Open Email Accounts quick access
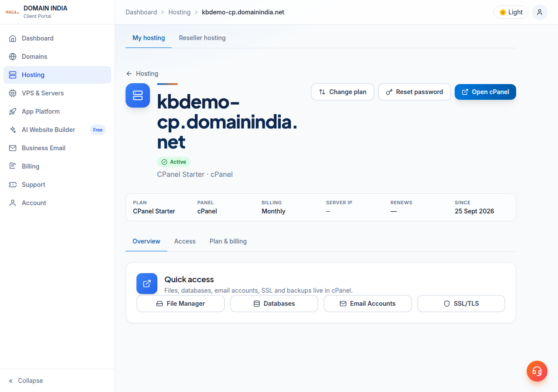The image size is (558, 392). coord(367,304)
